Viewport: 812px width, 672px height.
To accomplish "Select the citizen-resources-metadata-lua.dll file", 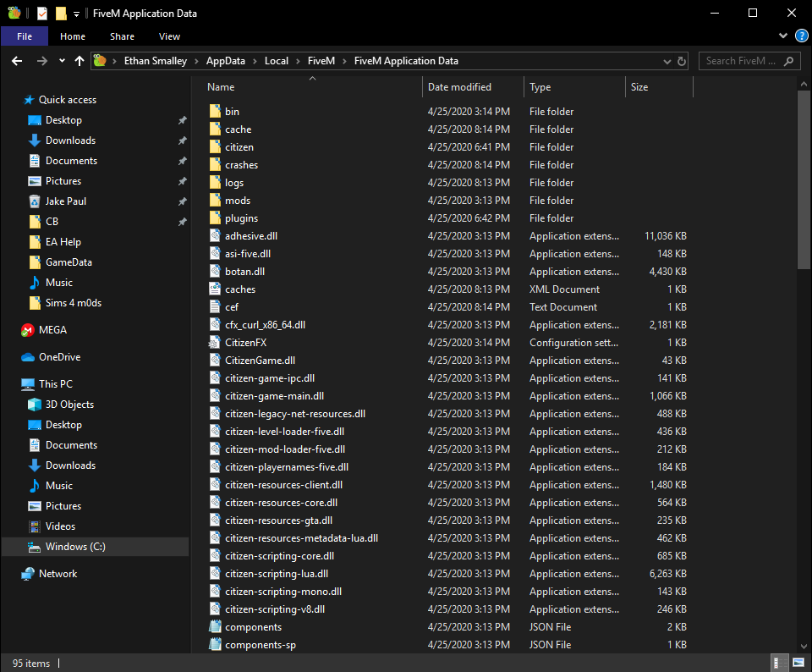I will click(301, 538).
